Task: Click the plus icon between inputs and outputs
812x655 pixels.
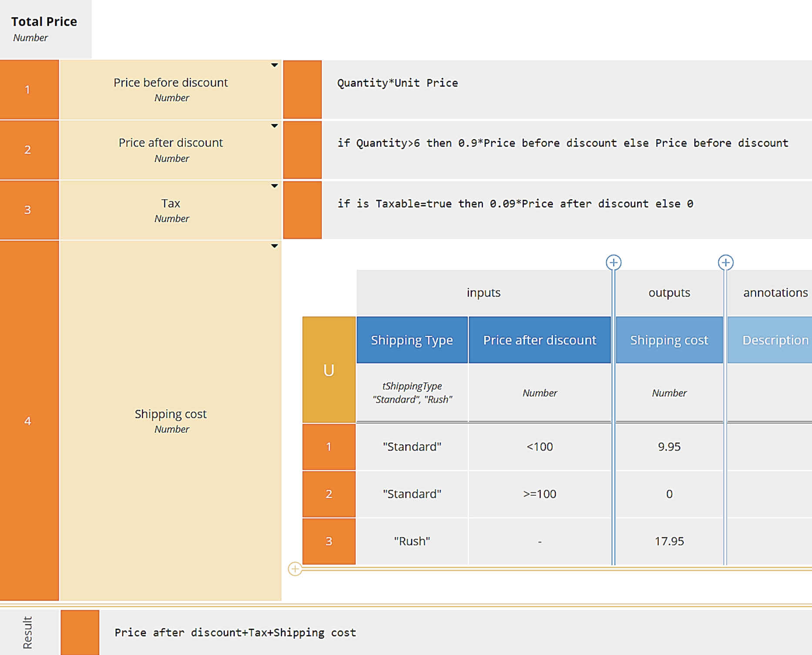Action: 614,262
